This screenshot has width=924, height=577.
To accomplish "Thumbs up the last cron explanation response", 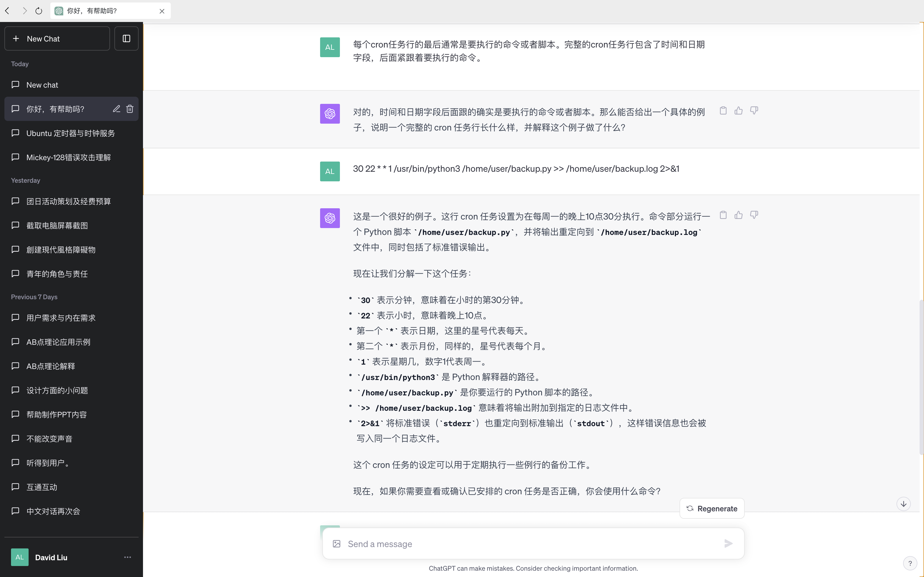I will coord(738,215).
